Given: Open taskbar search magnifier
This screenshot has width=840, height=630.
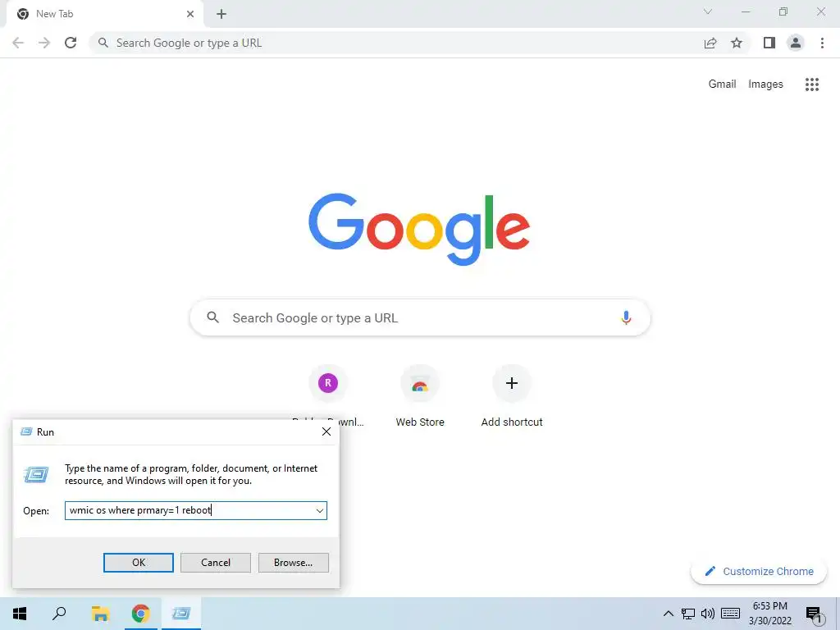Looking at the screenshot, I should point(59,614).
